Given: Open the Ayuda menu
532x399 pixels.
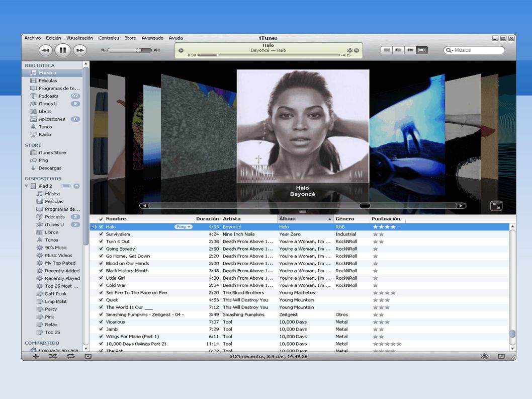Looking at the screenshot, I should 176,38.
